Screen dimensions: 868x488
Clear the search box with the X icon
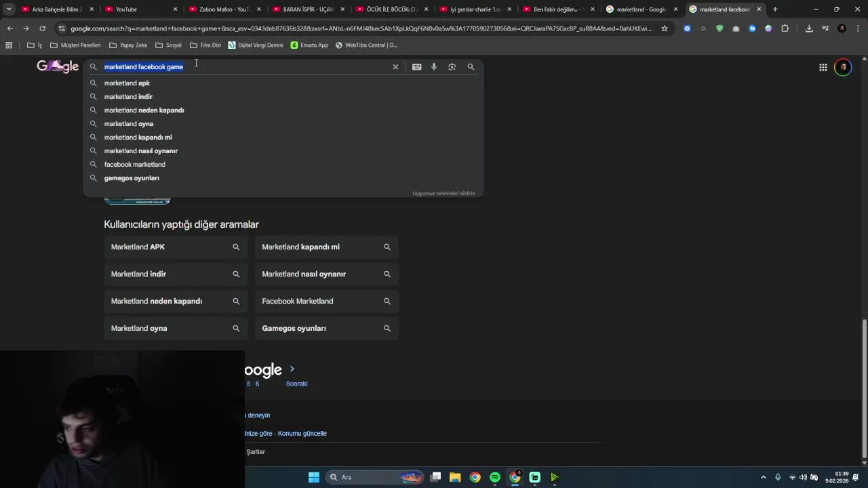tap(395, 67)
